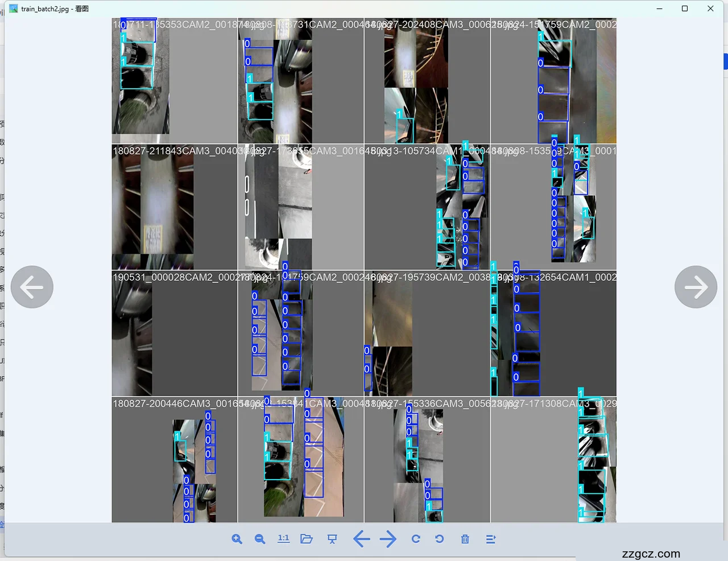728x561 pixels.
Task: Go to previous image with the large circular arrow
Action: 32,287
